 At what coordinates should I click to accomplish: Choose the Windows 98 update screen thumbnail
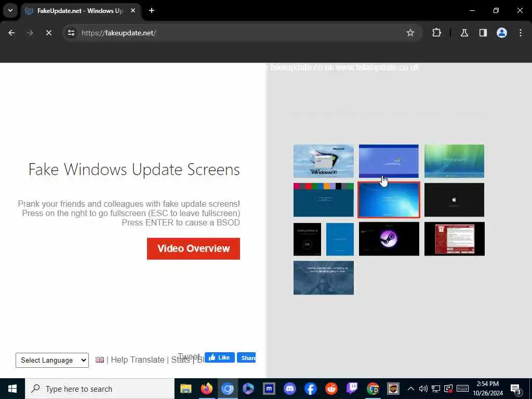[x=323, y=161]
